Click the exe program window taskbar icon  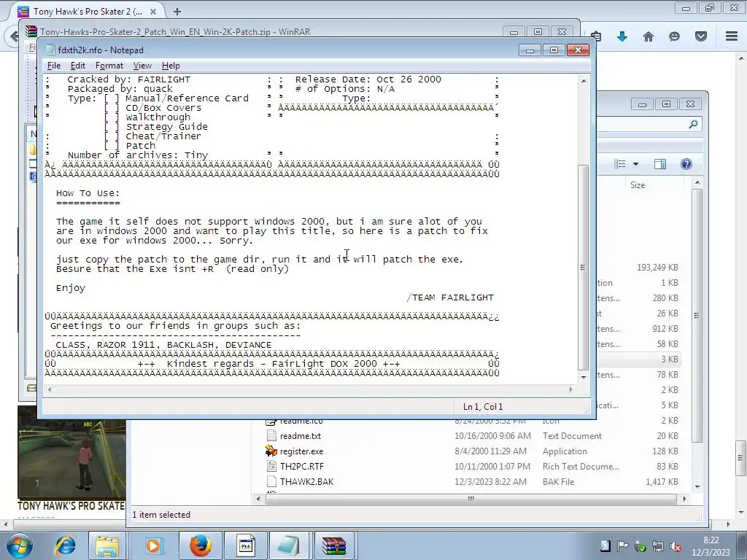(x=245, y=545)
